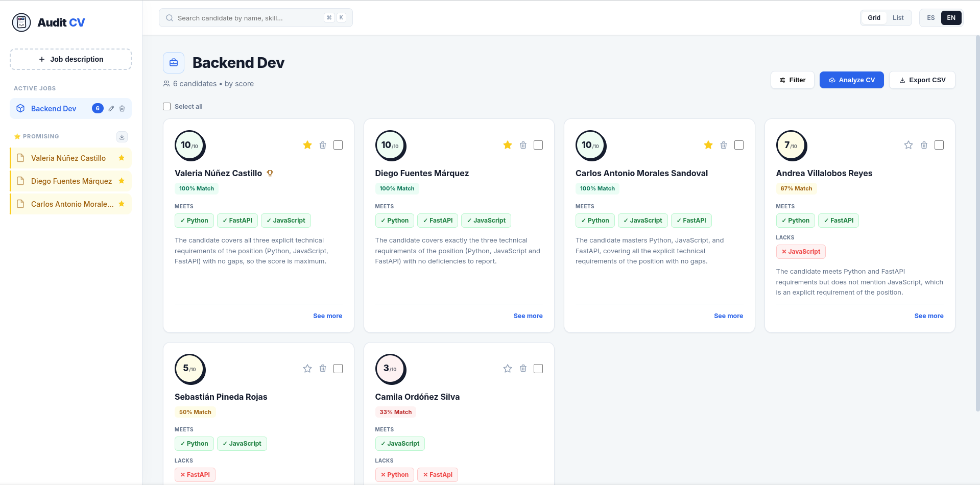The width and height of the screenshot is (980, 485).
Task: Delete Diego Fuentes Márquez's card via trash icon
Action: click(x=523, y=145)
